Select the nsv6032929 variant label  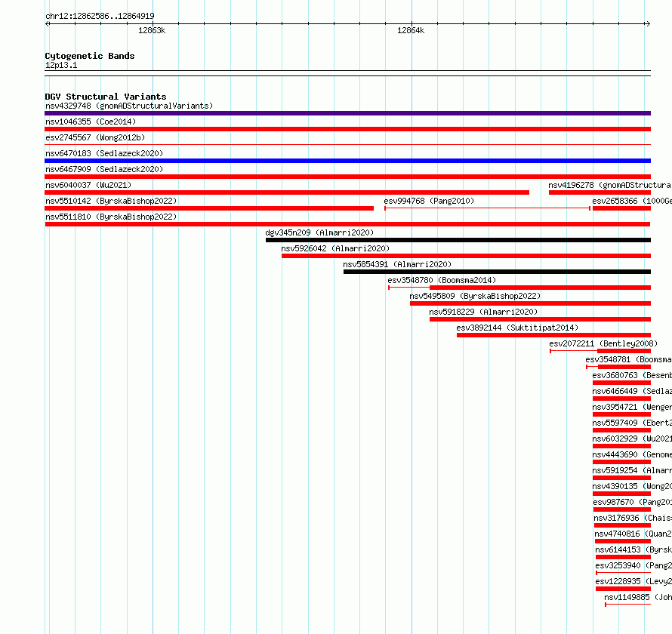pos(632,439)
